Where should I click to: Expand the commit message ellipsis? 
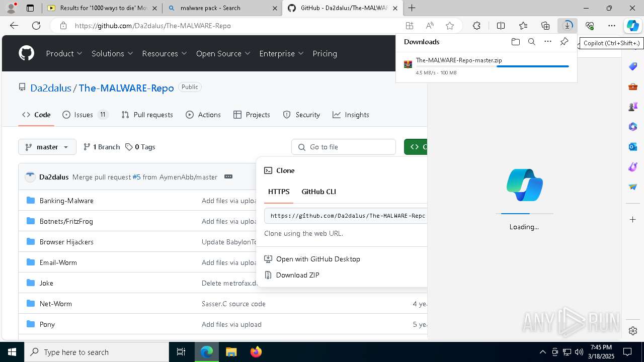(x=228, y=177)
